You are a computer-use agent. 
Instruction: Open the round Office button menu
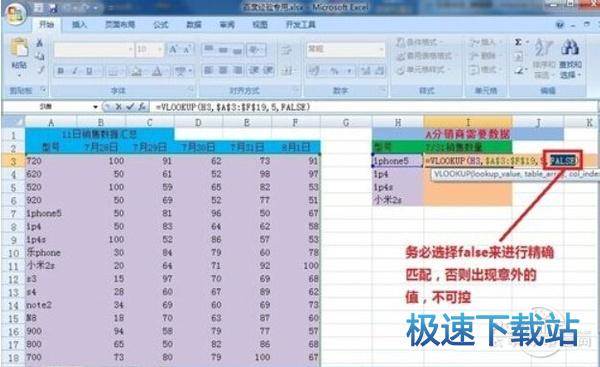(15, 15)
